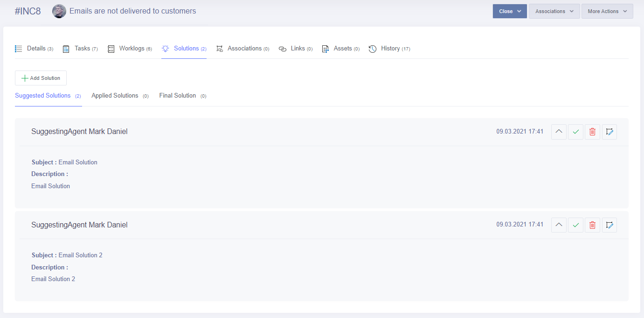Viewport: 644px width, 318px height.
Task: Apply the first Email Solution with checkmark
Action: click(575, 132)
